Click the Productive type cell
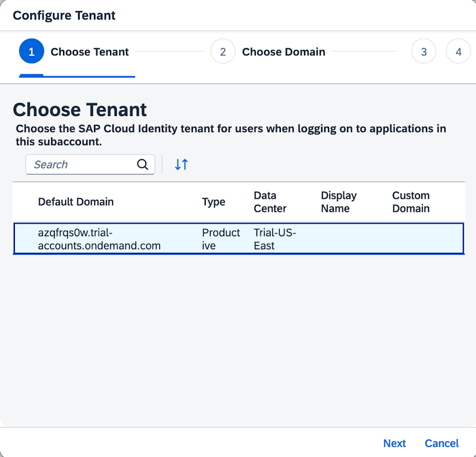Screen dimensions: 476x457 click(x=221, y=239)
